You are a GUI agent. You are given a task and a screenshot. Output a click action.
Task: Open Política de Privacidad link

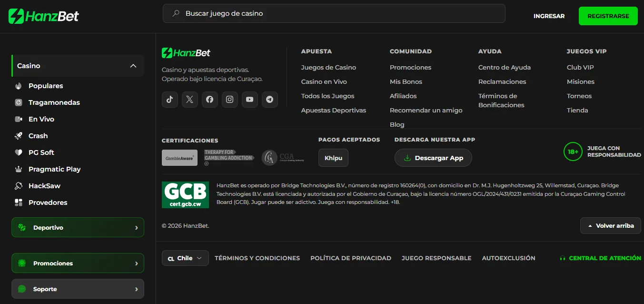[351, 258]
